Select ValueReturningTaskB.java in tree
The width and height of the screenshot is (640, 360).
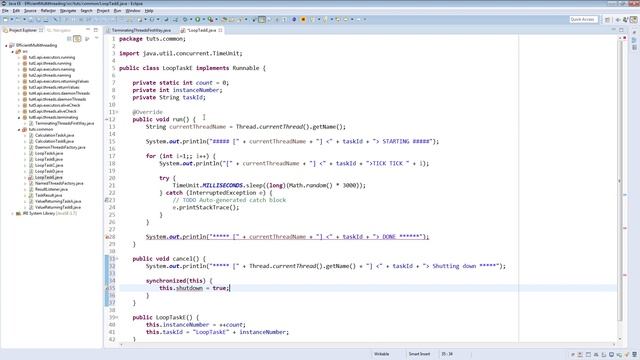[x=58, y=207]
